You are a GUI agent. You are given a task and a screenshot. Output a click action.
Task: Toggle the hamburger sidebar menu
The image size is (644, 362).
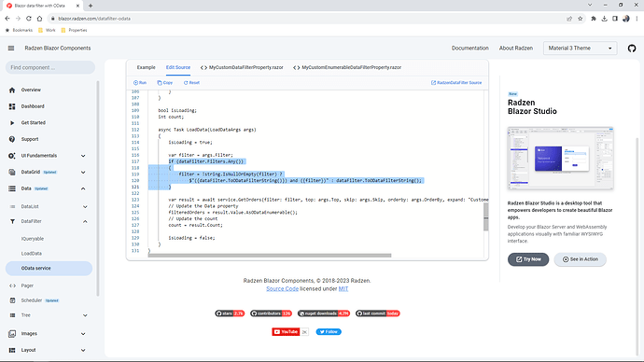(11, 48)
